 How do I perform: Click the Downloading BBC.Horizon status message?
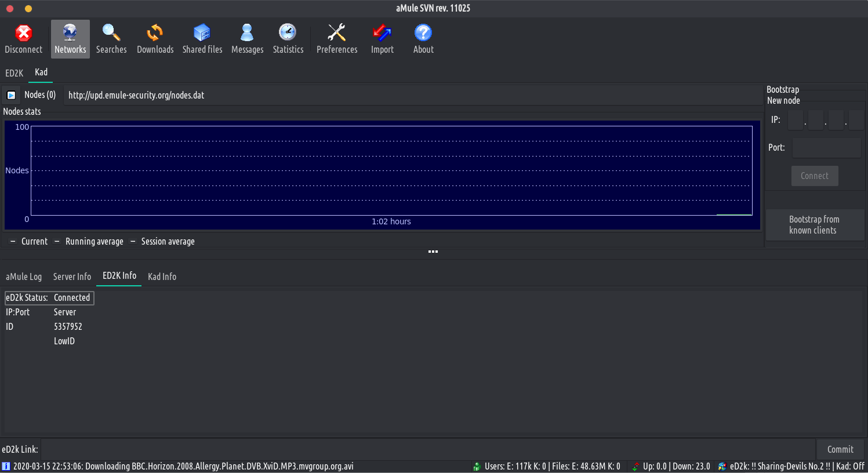pyautogui.click(x=183, y=466)
